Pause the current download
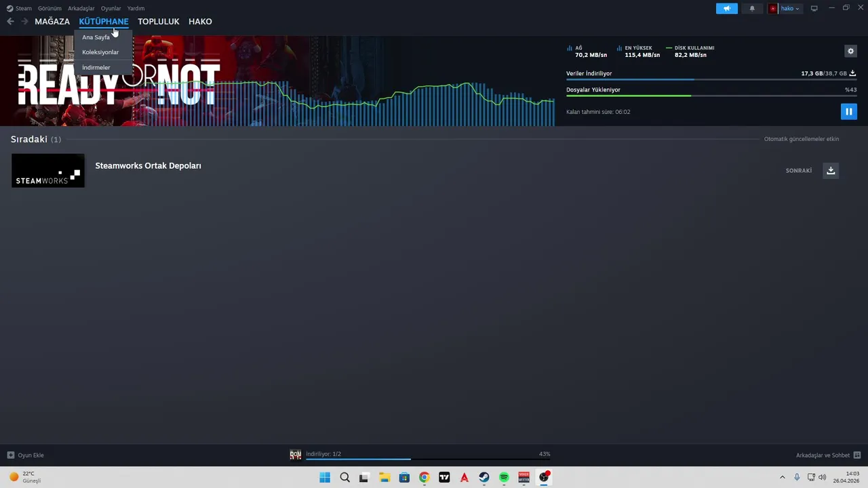 [x=848, y=111]
